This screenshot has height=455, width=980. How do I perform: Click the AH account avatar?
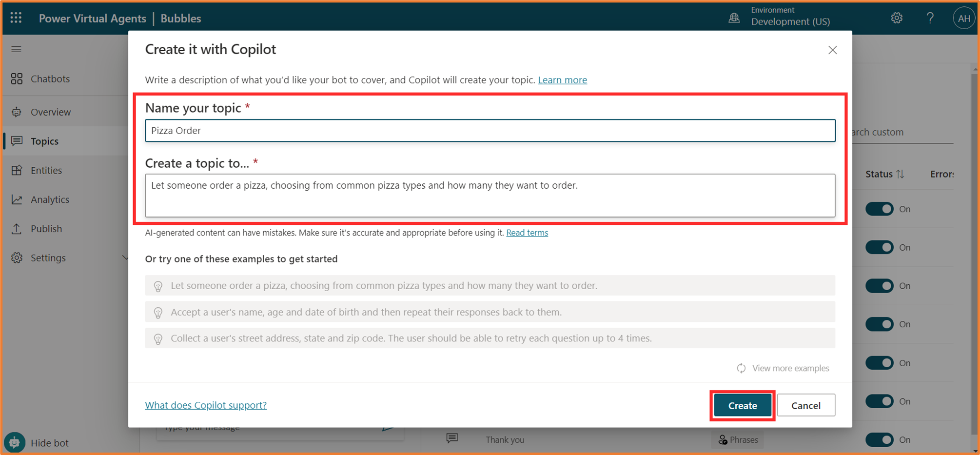point(964,18)
